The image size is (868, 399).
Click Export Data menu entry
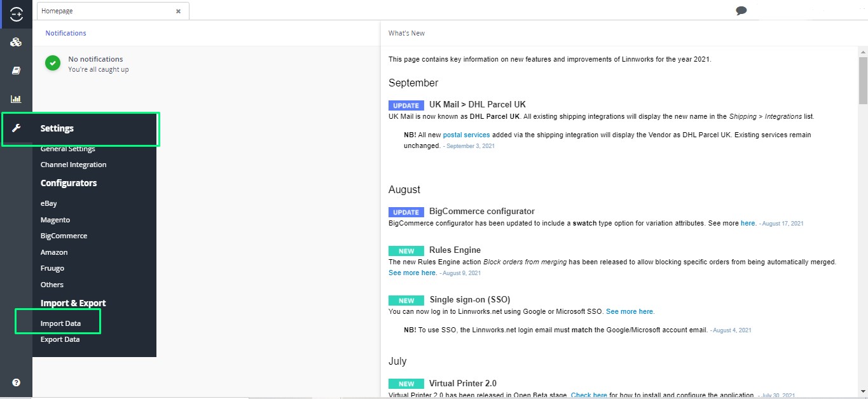tap(60, 339)
